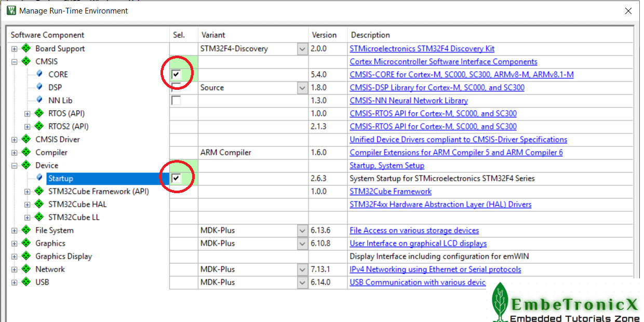Open File Access on various storage devices link
Screen dimensions: 644x322
(414, 230)
